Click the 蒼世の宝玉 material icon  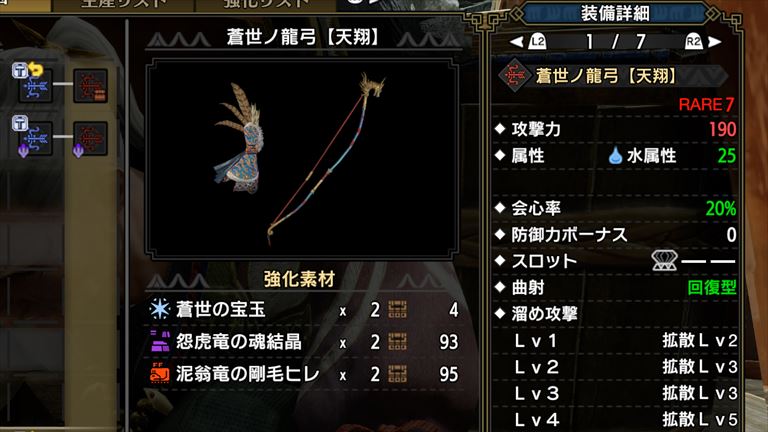tap(160, 310)
